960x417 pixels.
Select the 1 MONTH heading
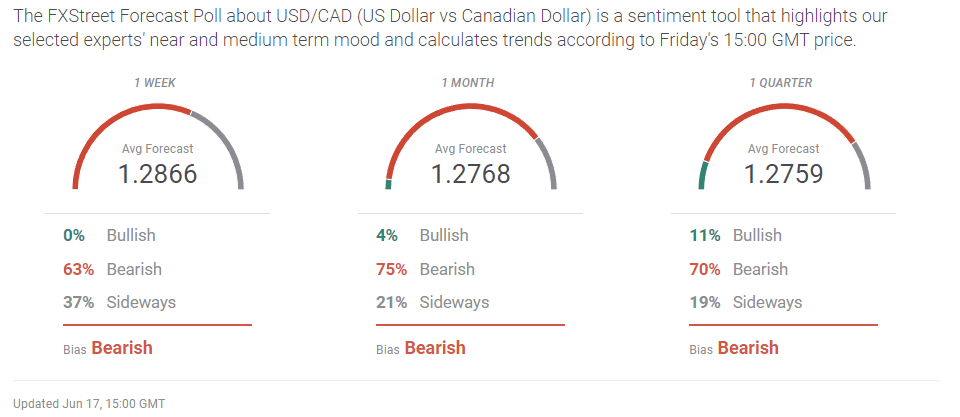point(468,83)
